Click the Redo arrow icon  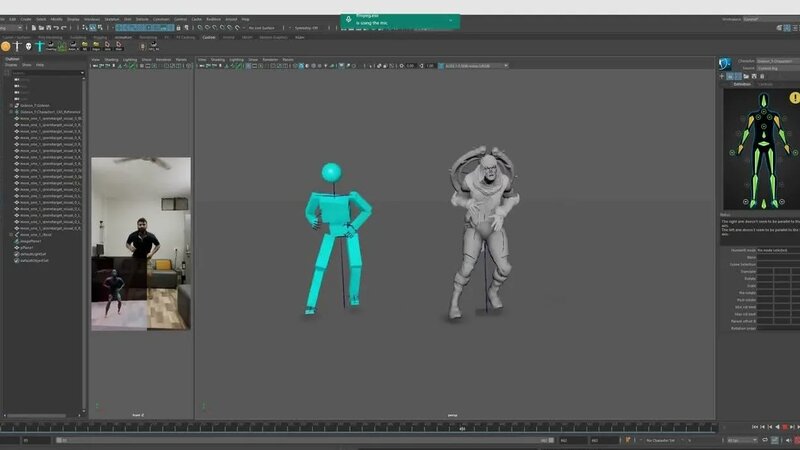64,28
